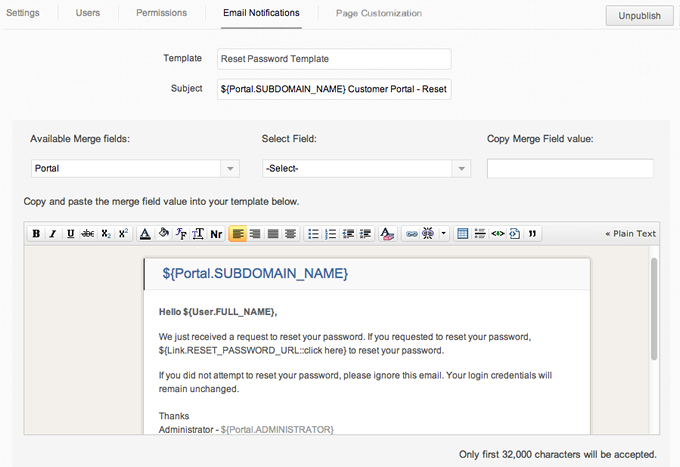Insert a numbered list
The image size is (680, 467).
(331, 234)
